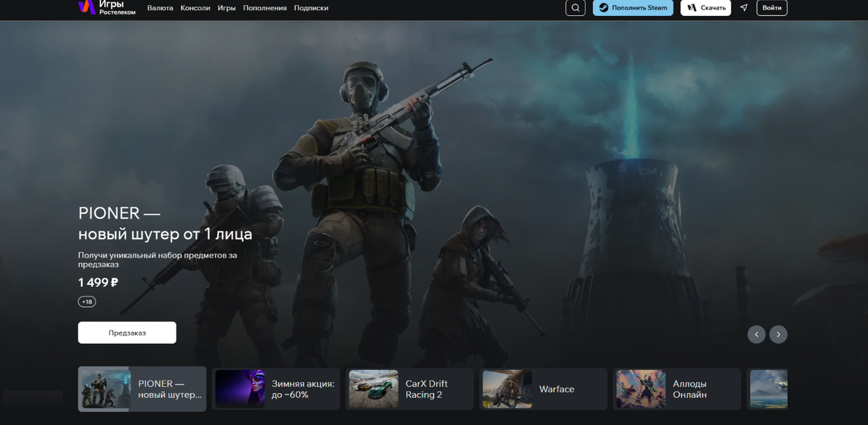Click the paper plane icon in header
868x425 pixels.
pyautogui.click(x=744, y=8)
